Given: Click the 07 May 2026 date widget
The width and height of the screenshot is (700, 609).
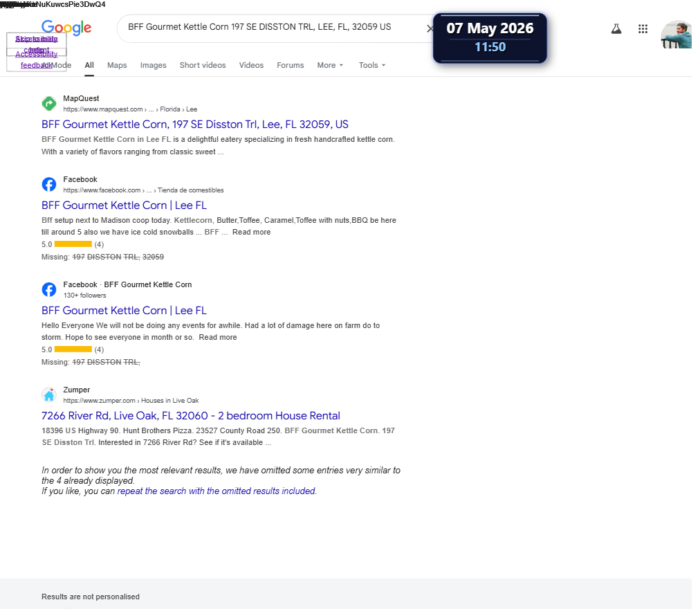Looking at the screenshot, I should tap(490, 37).
